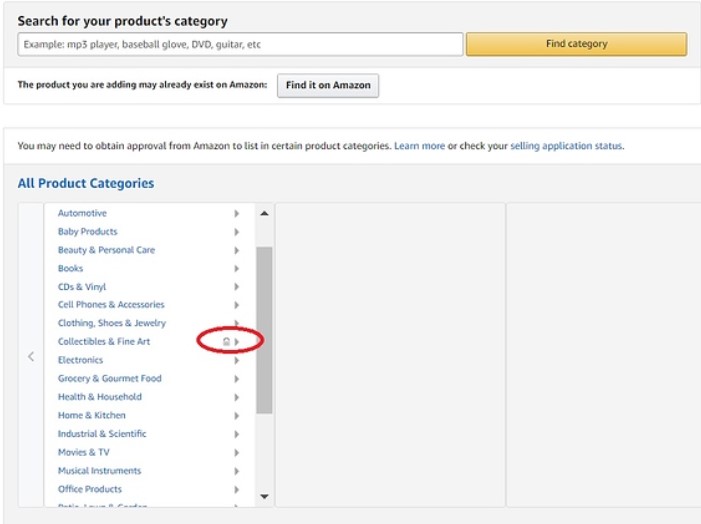Click the category list scroll-up arrow

point(264,213)
